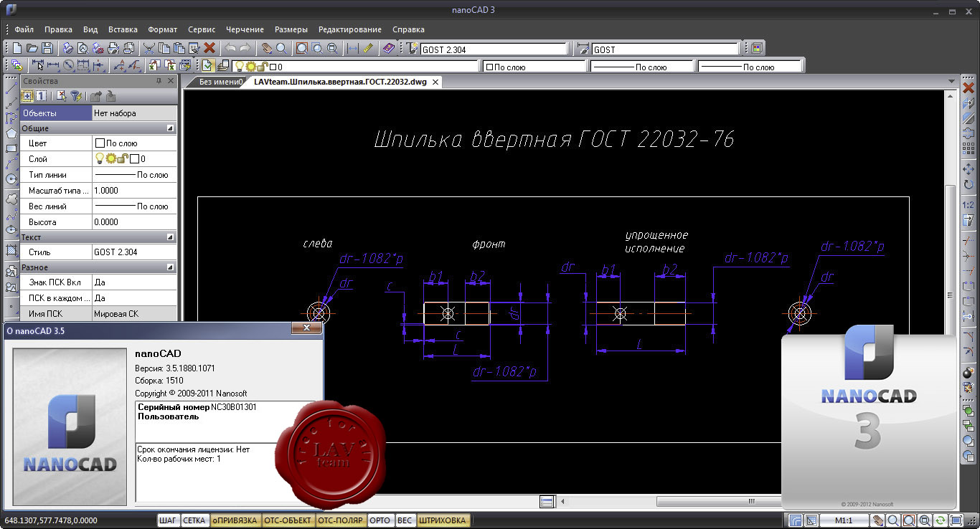Toggle layer on/off bulb in Слой property
This screenshot has width=980, height=529.
coord(100,158)
